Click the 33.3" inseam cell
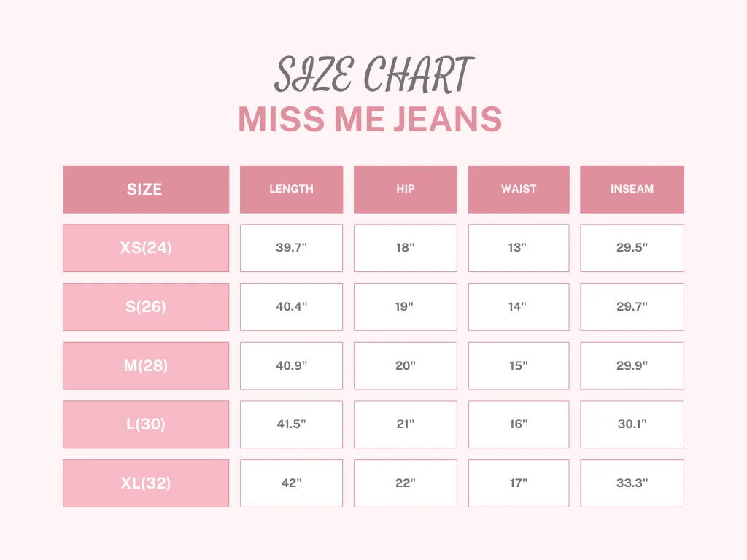The width and height of the screenshot is (747, 560). coord(632,483)
